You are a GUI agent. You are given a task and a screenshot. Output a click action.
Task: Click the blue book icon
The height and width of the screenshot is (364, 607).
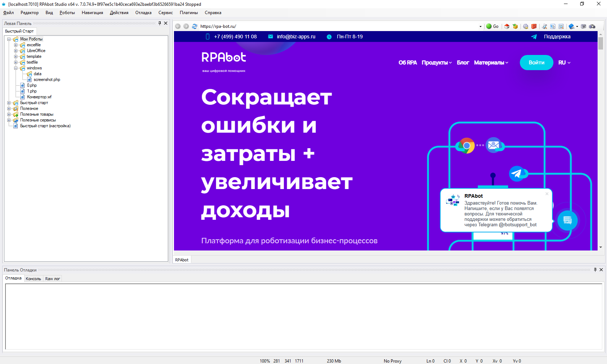571,26
